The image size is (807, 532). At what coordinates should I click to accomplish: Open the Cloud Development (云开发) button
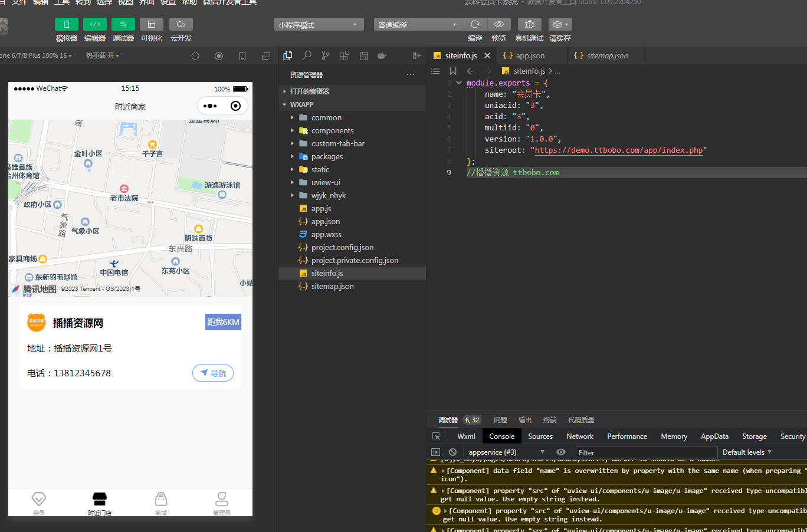pyautogui.click(x=181, y=24)
